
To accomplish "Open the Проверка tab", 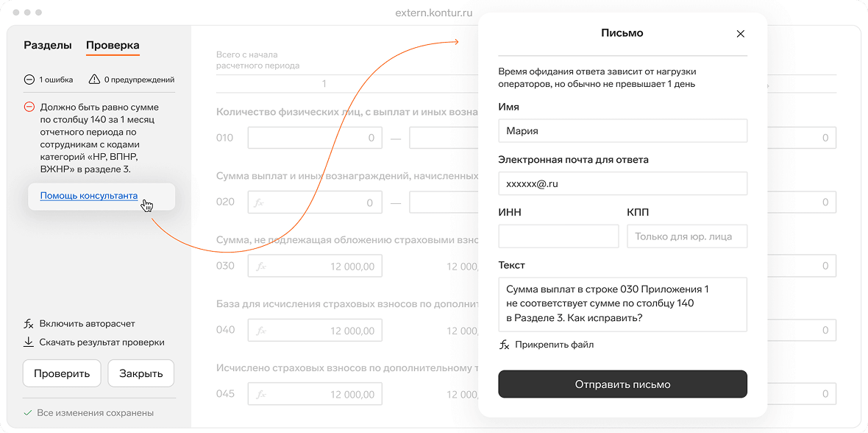I will 112,44.
